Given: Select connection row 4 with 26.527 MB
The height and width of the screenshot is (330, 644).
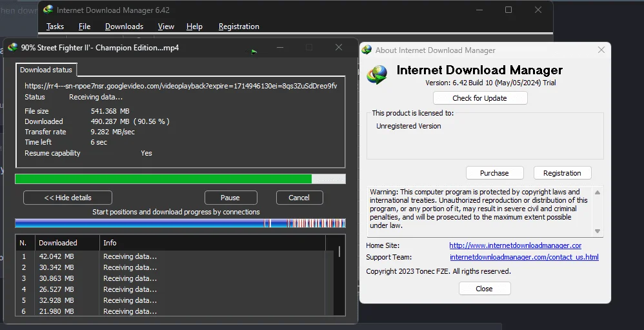Looking at the screenshot, I should coord(175,289).
